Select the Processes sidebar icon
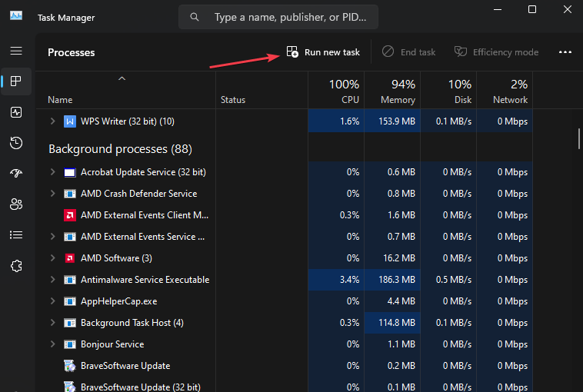Screen dimensions: 583x392 pyautogui.click(x=16, y=81)
